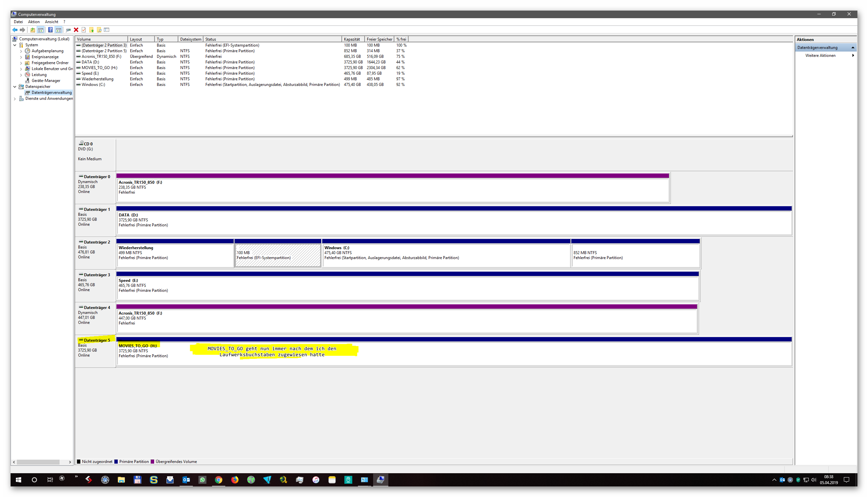Sort list by the Kapazität column header
This screenshot has height=497, width=868.
(352, 39)
